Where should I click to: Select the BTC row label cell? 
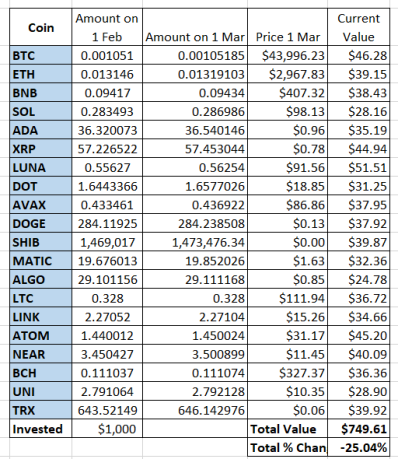[41, 55]
